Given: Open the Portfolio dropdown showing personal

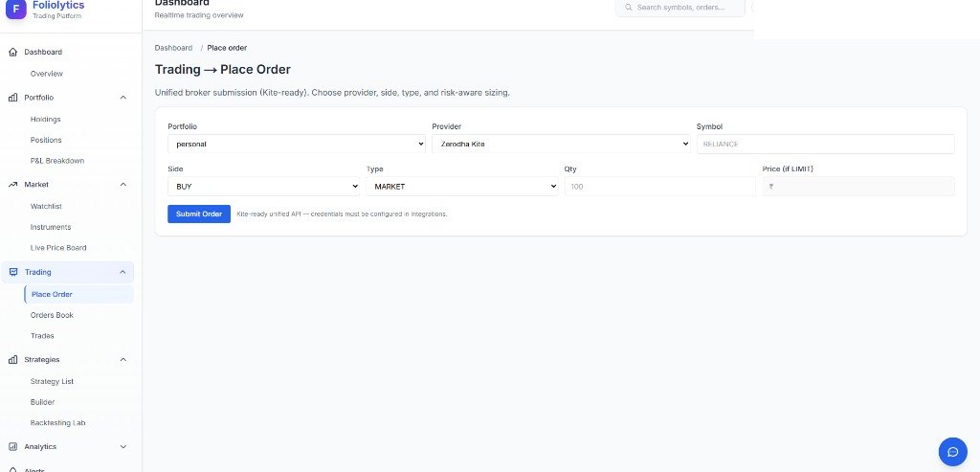Looking at the screenshot, I should pos(297,144).
